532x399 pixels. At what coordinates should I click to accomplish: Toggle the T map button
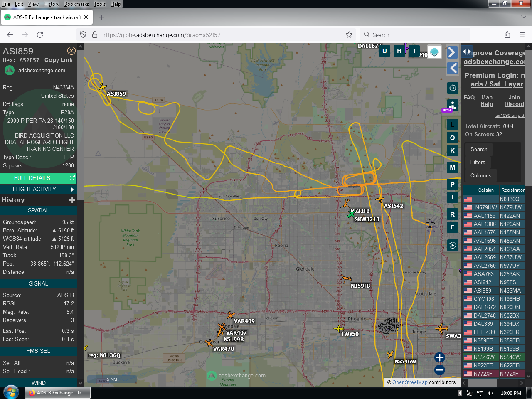tap(414, 51)
